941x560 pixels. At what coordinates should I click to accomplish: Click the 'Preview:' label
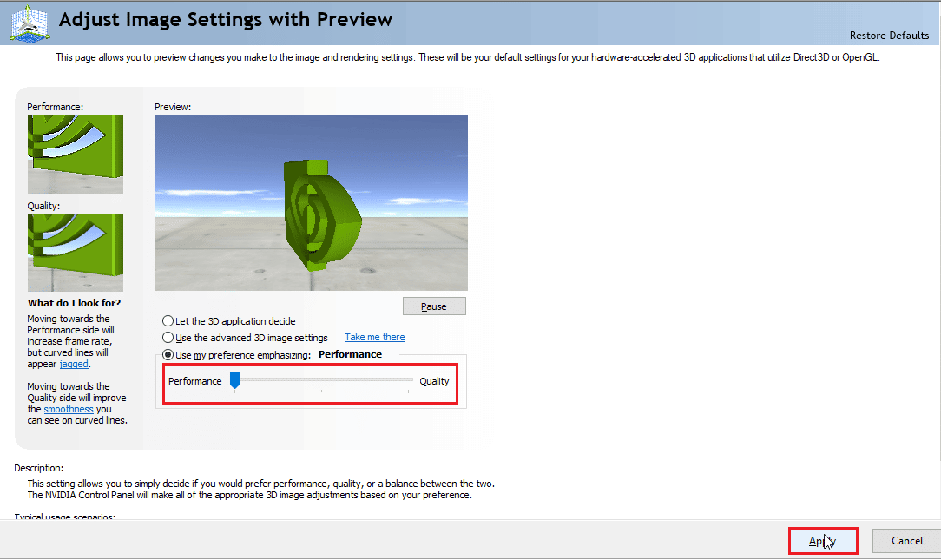pos(173,107)
